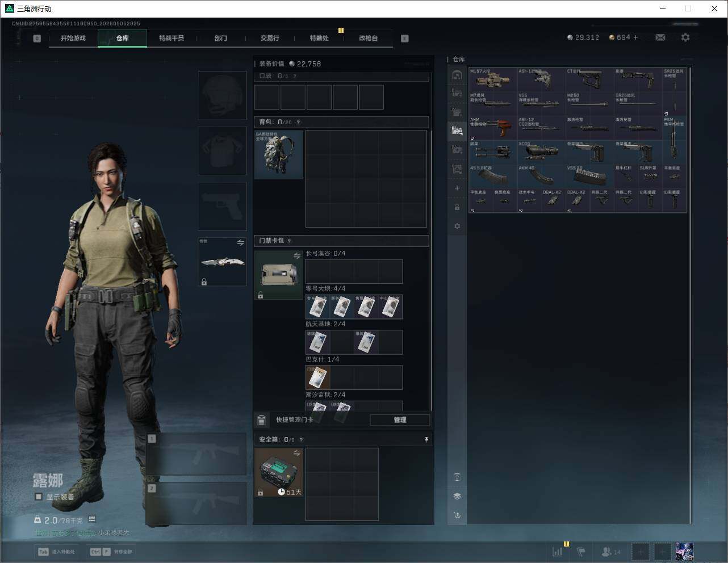Image resolution: width=728 pixels, height=563 pixels.
Task: Open friends list showing 14
Action: coord(611,551)
